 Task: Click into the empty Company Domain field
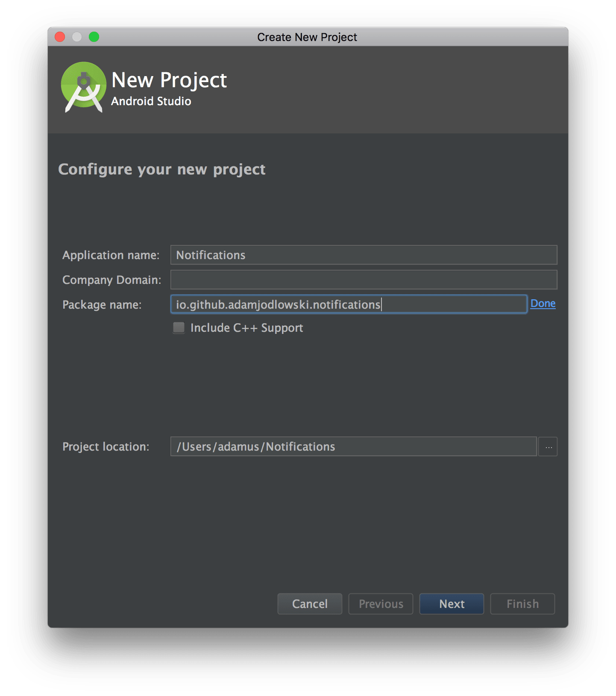(364, 280)
